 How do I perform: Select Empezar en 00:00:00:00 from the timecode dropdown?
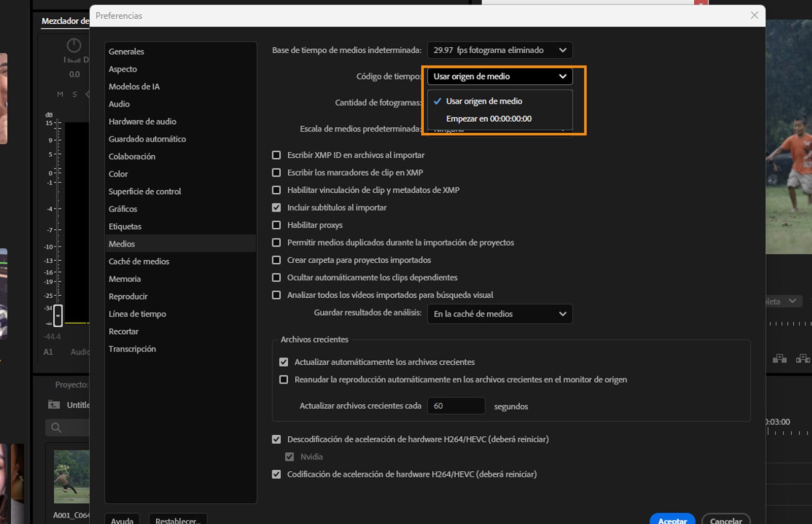pyautogui.click(x=488, y=118)
